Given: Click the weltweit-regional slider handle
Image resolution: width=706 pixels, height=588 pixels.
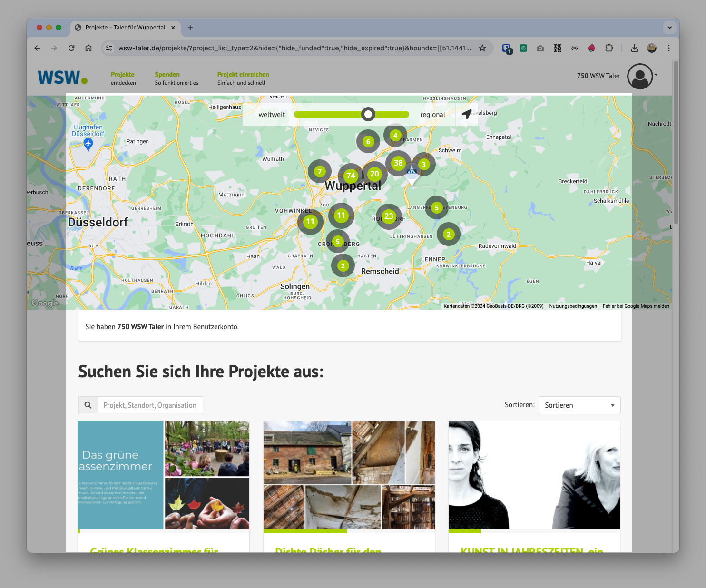Looking at the screenshot, I should 368,114.
